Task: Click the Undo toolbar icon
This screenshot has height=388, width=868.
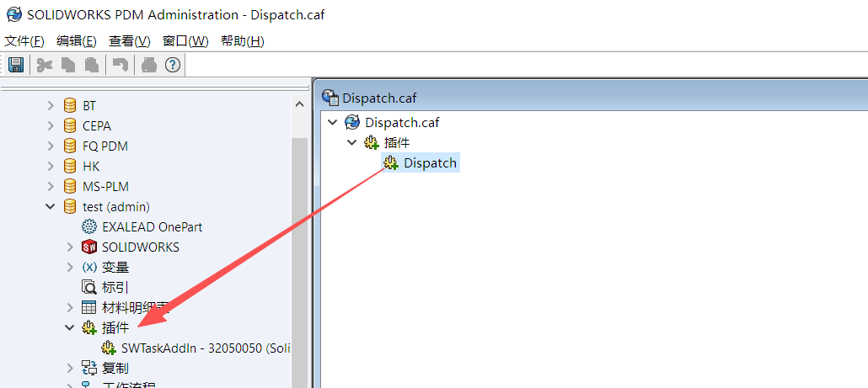Action: coord(121,65)
